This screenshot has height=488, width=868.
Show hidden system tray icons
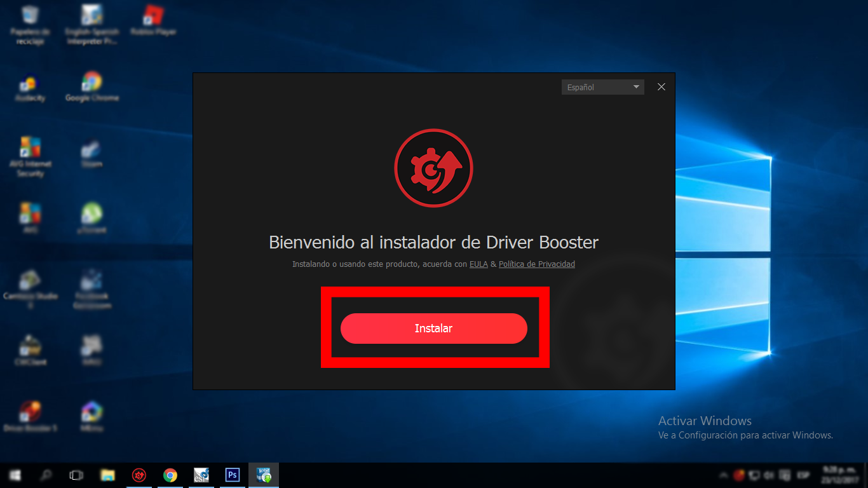click(724, 475)
